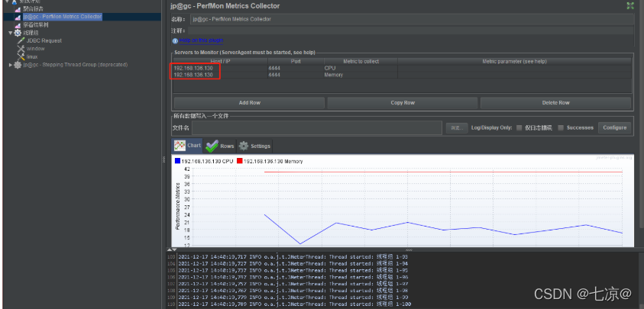Click the 192.168.136.130 CPU legend label
644x309 pixels.
207,161
